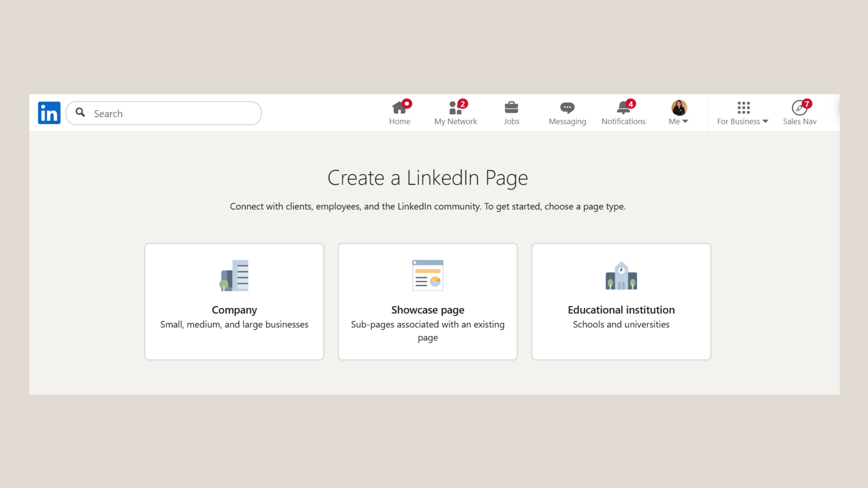The height and width of the screenshot is (488, 868).
Task: Go to the Home label
Action: pyautogui.click(x=400, y=122)
